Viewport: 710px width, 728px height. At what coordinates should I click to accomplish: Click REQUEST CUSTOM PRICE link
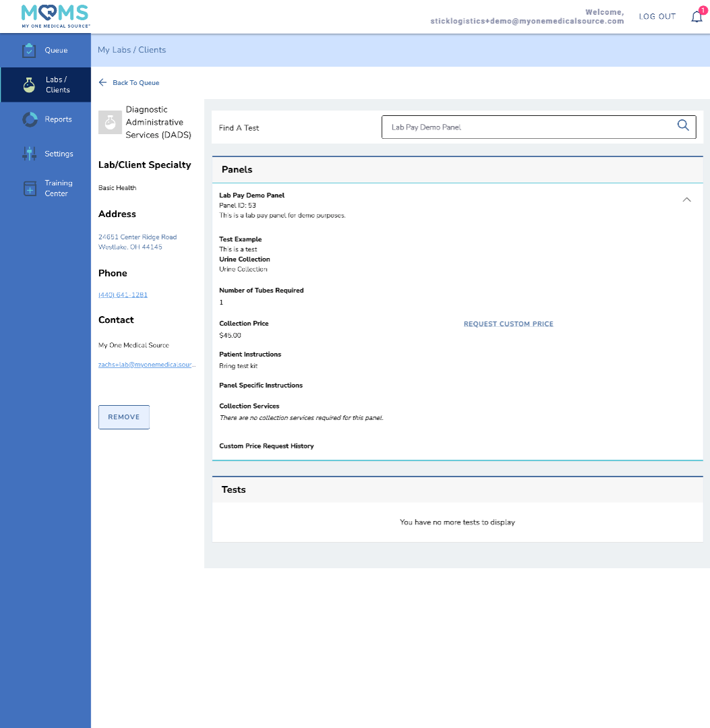(x=508, y=324)
